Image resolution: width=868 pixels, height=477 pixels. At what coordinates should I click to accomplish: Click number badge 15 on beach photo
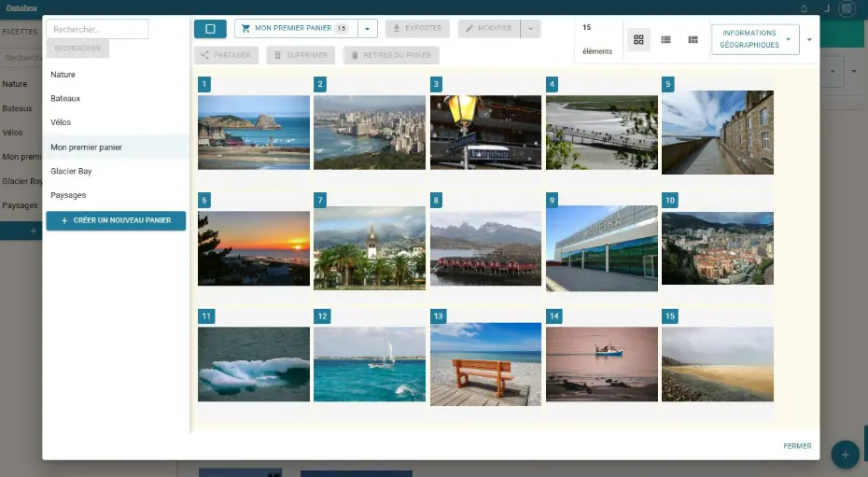click(x=670, y=316)
